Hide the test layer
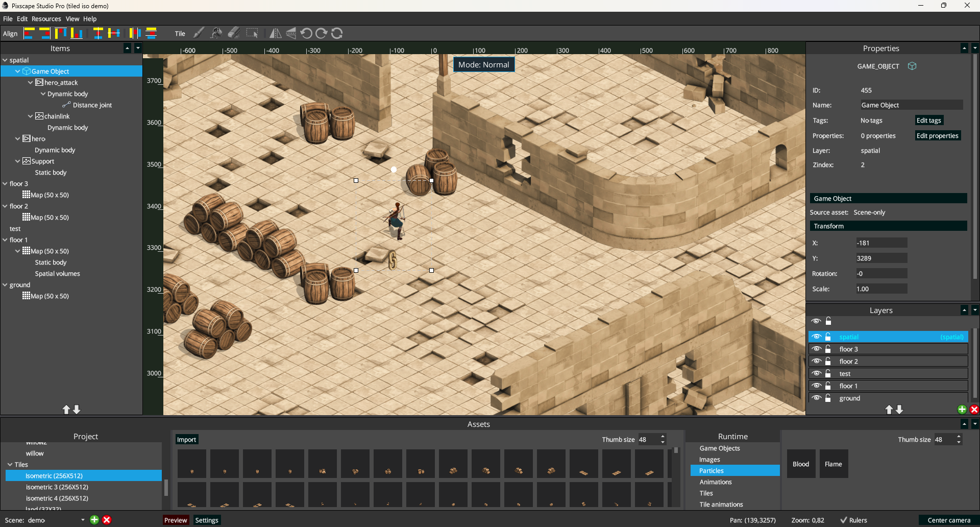This screenshot has height=527, width=980. tap(817, 373)
